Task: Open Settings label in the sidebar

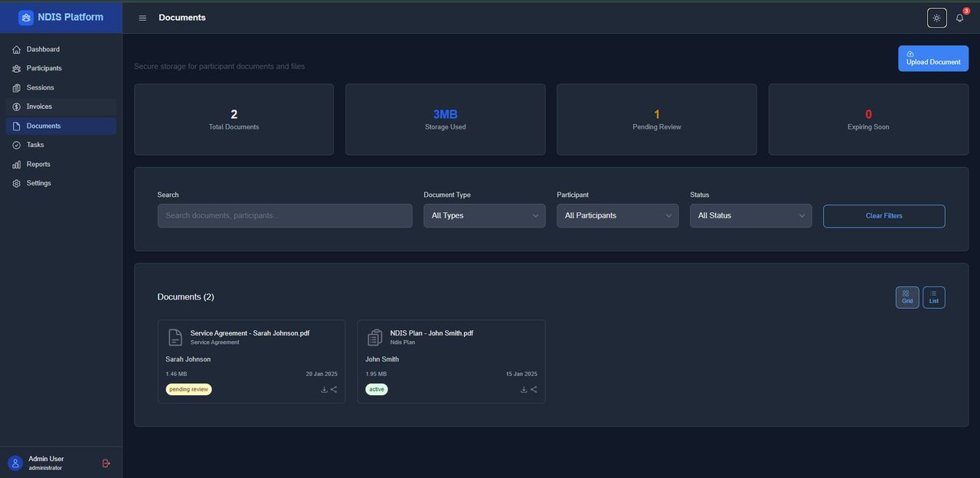Action: click(x=39, y=183)
